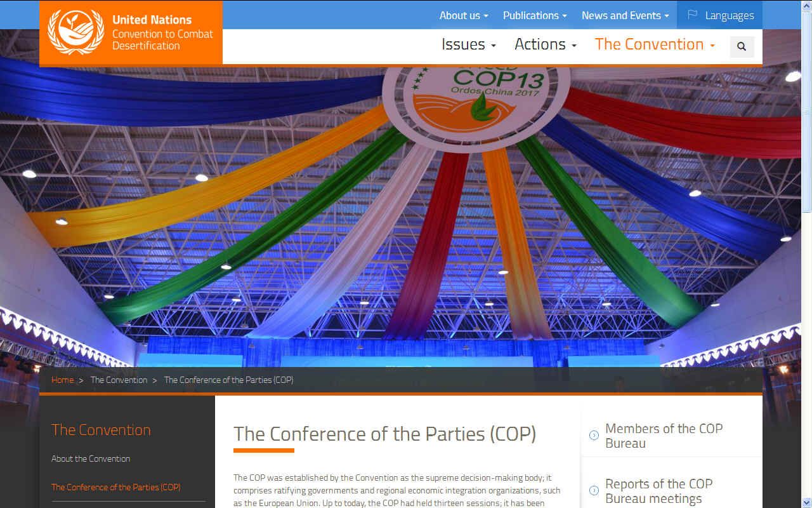Screen dimensions: 812x508
Task: Open the search magnifier icon
Action: [x=742, y=47]
